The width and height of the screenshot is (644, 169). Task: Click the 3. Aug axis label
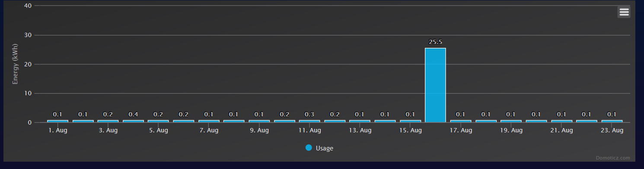tap(108, 130)
